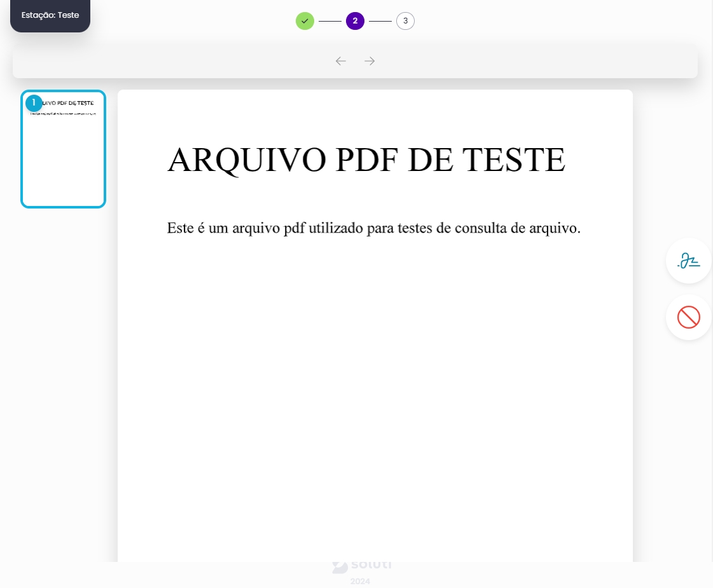Screen dimensions: 713x588
Task: Select step 2 in progress indicator
Action: 355,21
